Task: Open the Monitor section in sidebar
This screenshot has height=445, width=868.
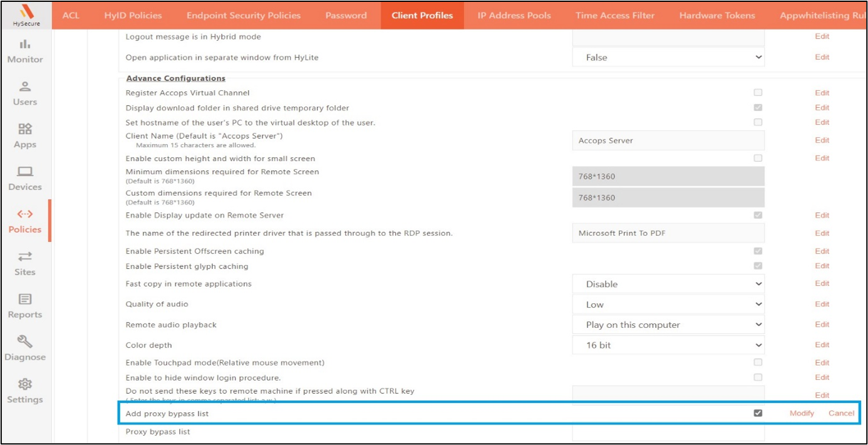Action: point(25,51)
